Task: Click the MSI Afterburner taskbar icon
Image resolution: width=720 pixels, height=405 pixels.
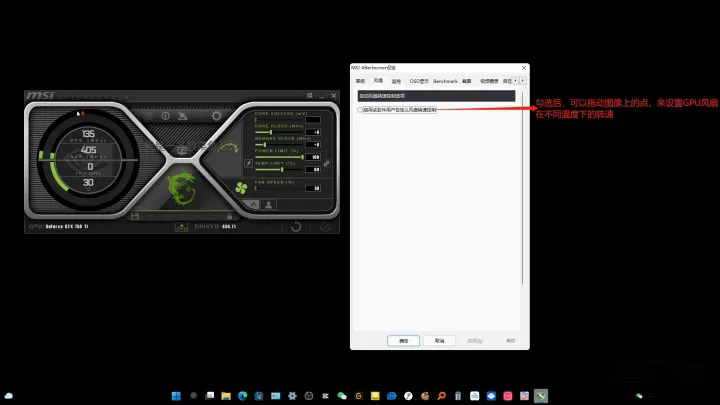Action: click(x=541, y=396)
